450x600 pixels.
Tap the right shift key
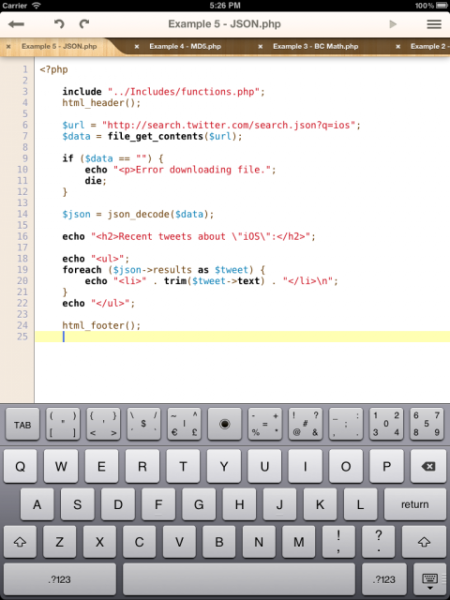424,542
